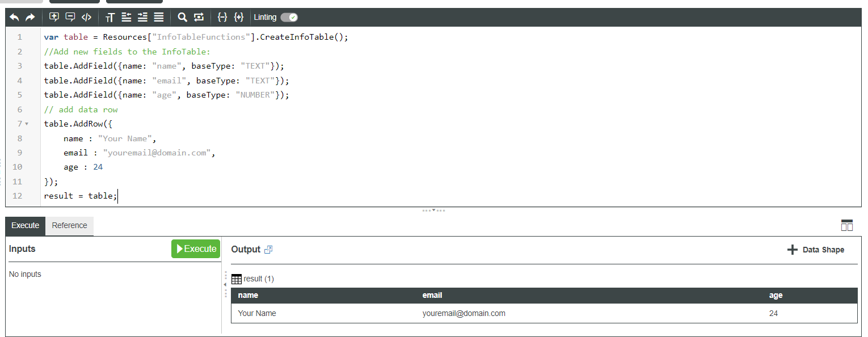
Task: Click the Data Shape button
Action: 816,249
